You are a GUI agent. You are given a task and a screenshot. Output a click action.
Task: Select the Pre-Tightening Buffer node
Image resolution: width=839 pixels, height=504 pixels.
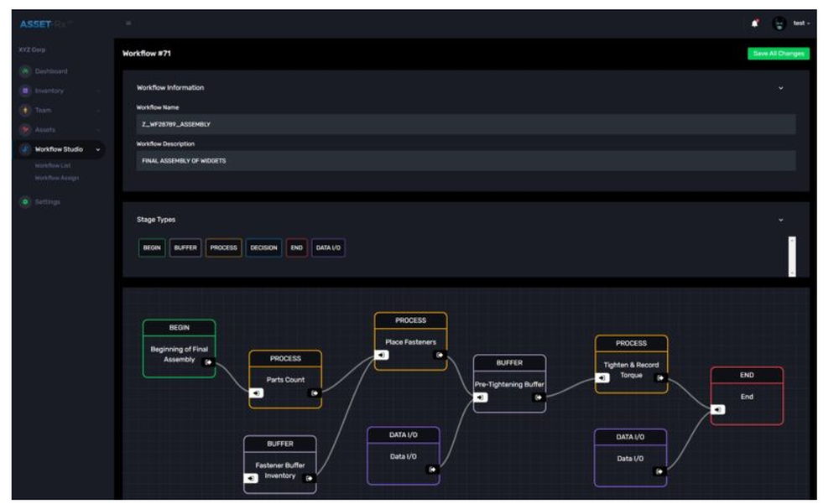click(509, 383)
